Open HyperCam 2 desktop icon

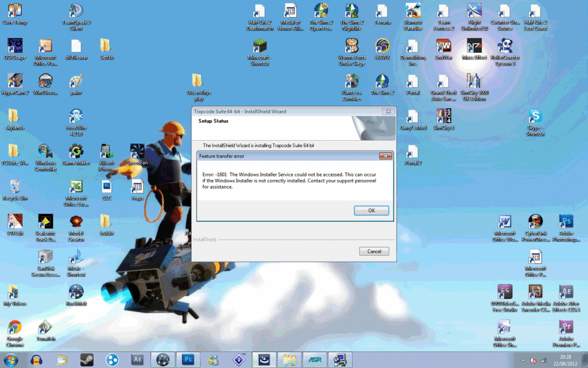(x=15, y=84)
